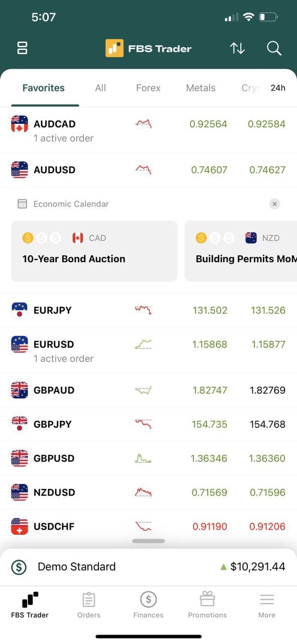Viewport: 297px width, 644px height.
Task: Open the sidebar grid menu icon
Action: [x=22, y=48]
